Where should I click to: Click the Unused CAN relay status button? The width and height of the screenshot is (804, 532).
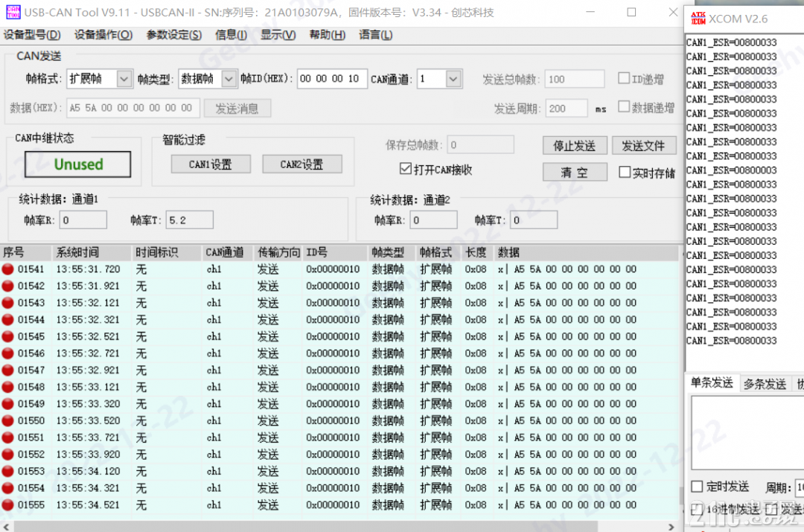click(78, 164)
